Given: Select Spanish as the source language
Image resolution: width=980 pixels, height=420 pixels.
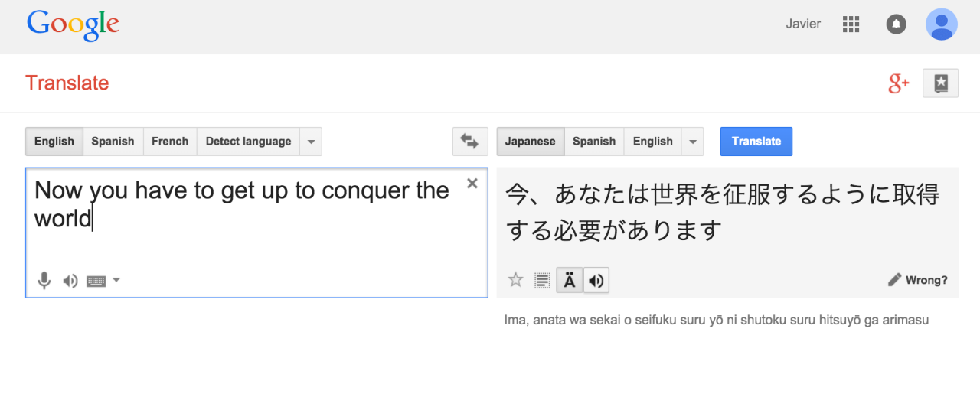Looking at the screenshot, I should coord(113,142).
